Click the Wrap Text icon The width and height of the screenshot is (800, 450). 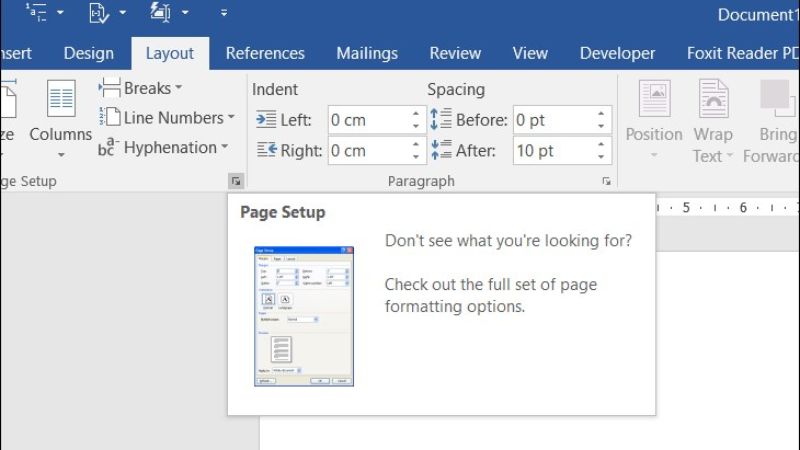click(713, 101)
